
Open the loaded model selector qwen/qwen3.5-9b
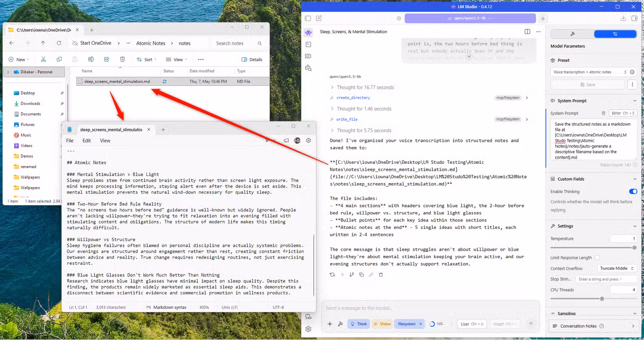pyautogui.click(x=470, y=18)
